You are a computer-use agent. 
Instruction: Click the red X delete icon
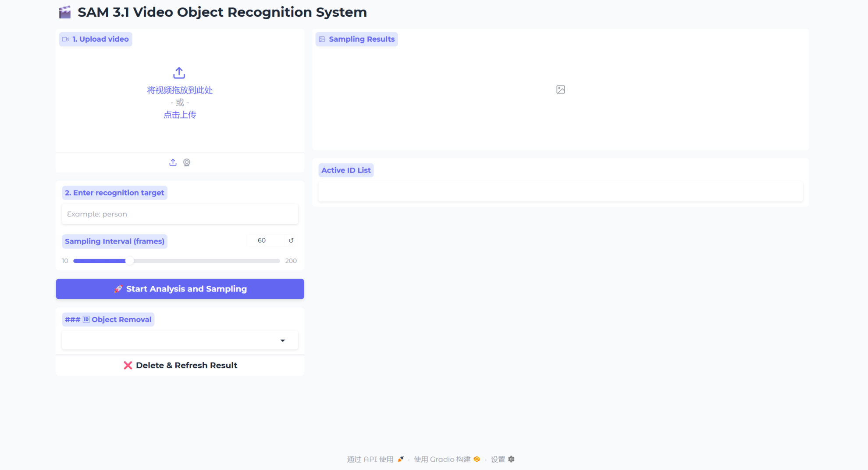(128, 365)
